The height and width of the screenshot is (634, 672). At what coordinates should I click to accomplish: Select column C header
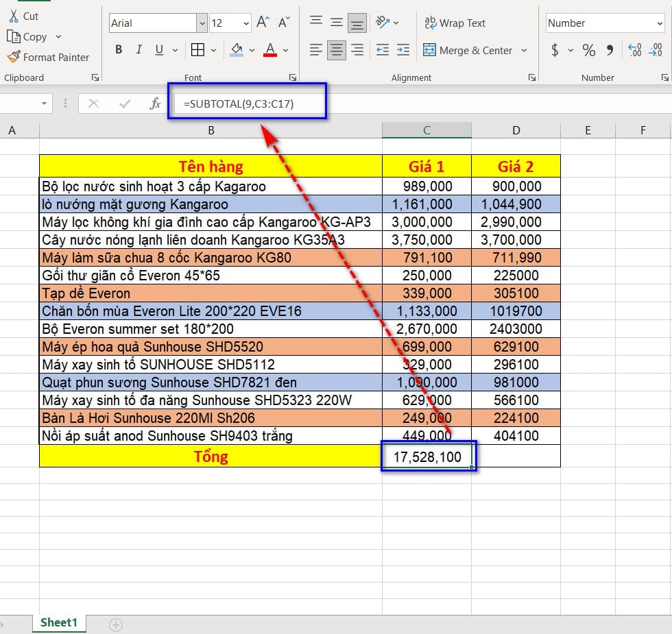tap(427, 130)
